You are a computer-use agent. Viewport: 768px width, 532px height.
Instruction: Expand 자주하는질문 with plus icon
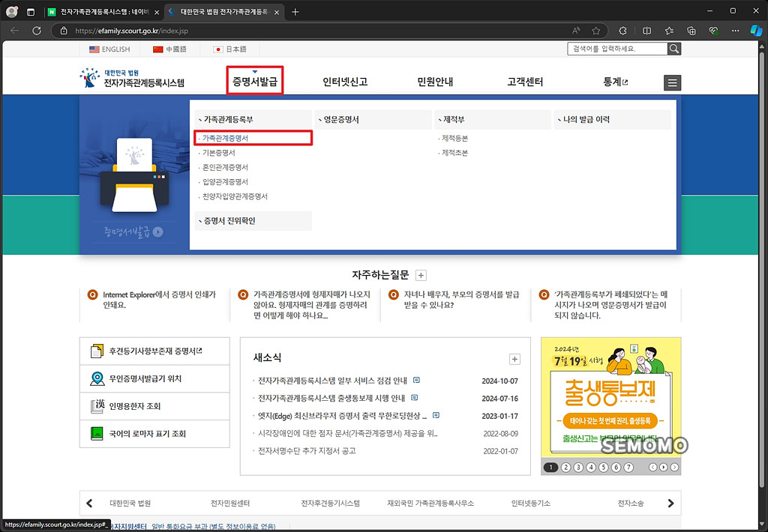[421, 275]
